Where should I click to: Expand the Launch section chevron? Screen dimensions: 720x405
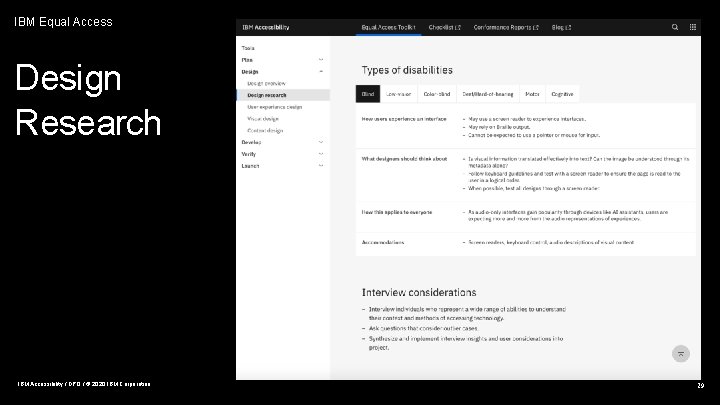321,166
